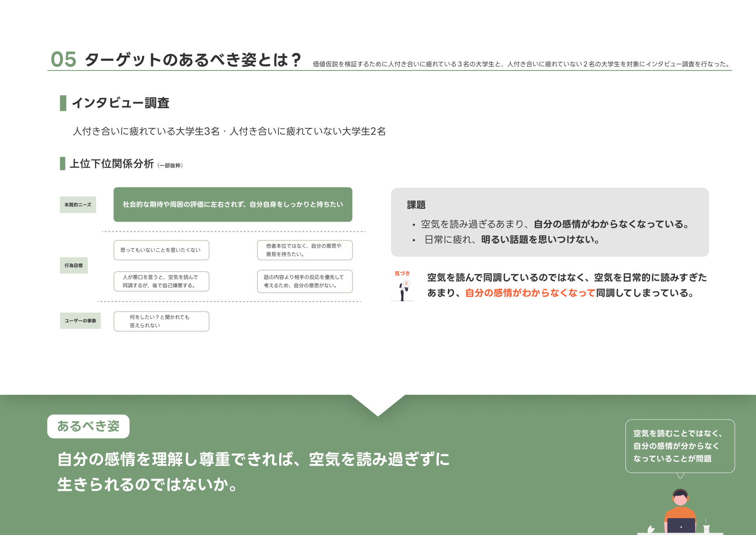
Task: Click the 思ってもいないことを言いたくない box
Action: 161,250
